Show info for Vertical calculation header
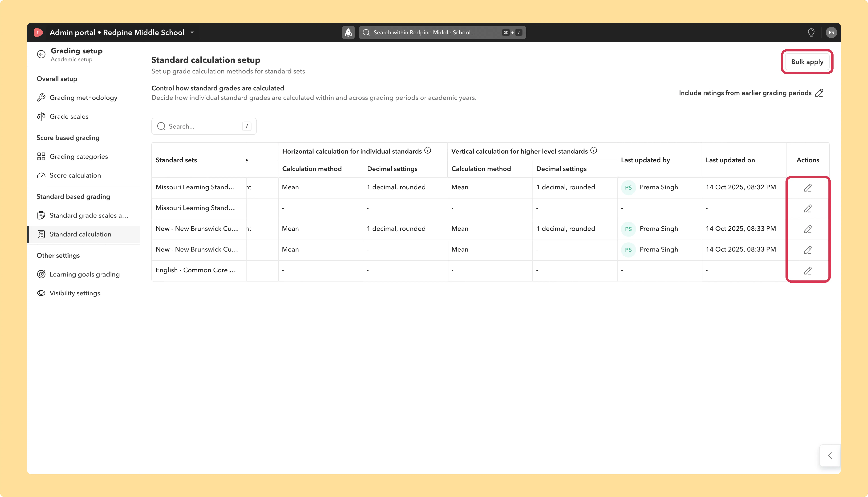This screenshot has width=868, height=497. (594, 151)
